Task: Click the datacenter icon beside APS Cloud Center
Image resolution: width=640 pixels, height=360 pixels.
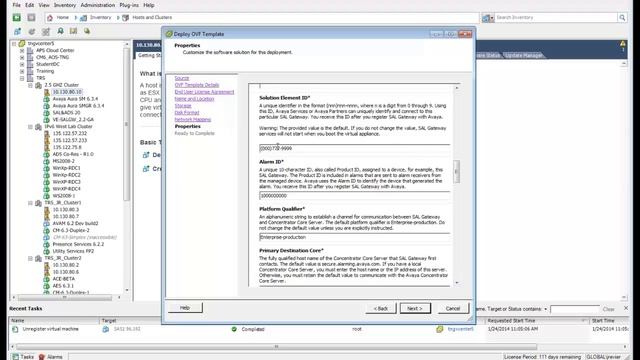Action: click(x=30, y=50)
